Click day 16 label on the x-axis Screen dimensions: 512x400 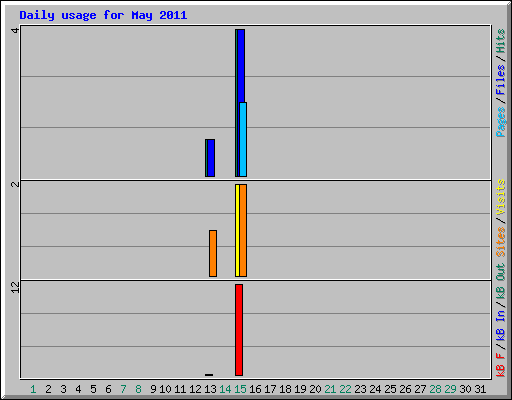pyautogui.click(x=255, y=389)
